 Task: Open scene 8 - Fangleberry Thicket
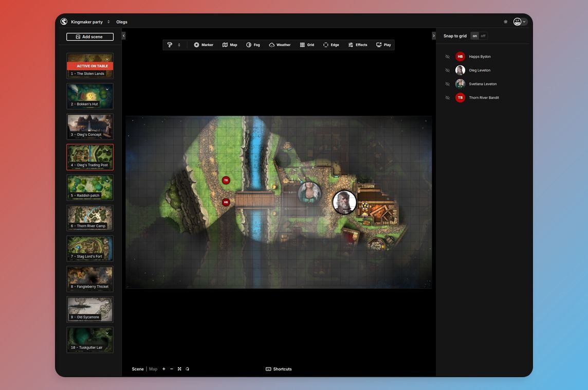[x=90, y=279]
